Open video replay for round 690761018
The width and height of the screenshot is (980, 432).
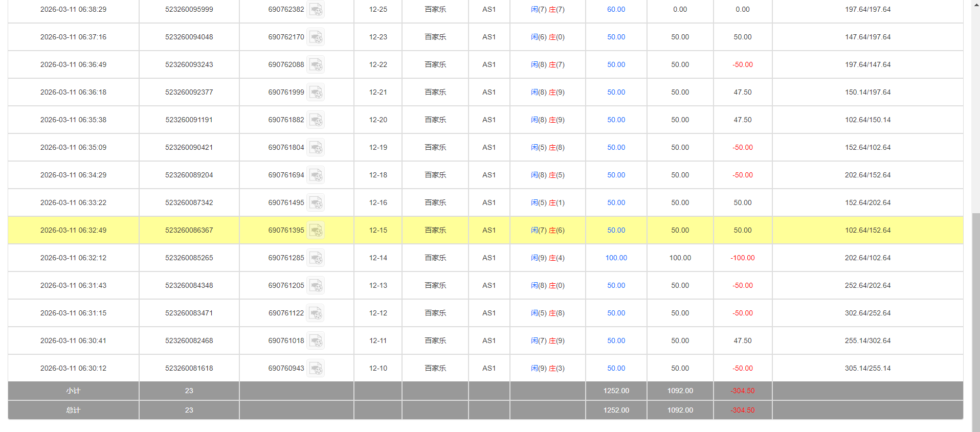pyautogui.click(x=316, y=341)
